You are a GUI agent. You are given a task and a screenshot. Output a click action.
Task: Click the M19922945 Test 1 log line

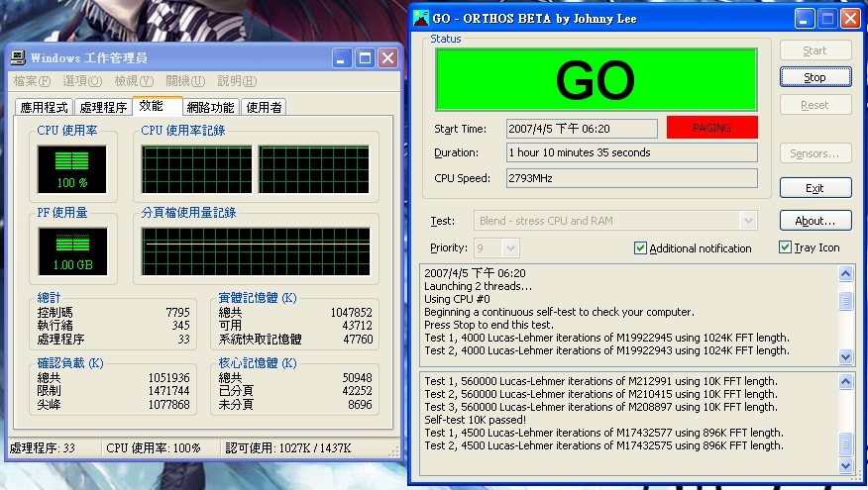(606, 338)
